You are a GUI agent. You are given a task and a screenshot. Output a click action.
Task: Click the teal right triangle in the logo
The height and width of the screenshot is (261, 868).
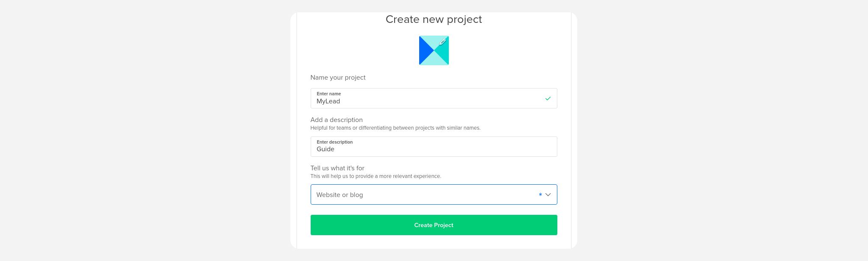[x=443, y=52]
